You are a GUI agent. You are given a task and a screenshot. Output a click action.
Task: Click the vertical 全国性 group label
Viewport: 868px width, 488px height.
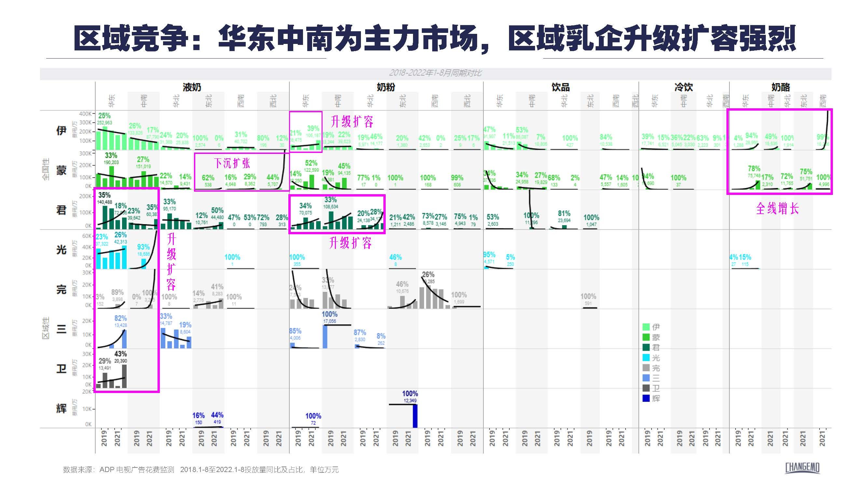click(46, 169)
